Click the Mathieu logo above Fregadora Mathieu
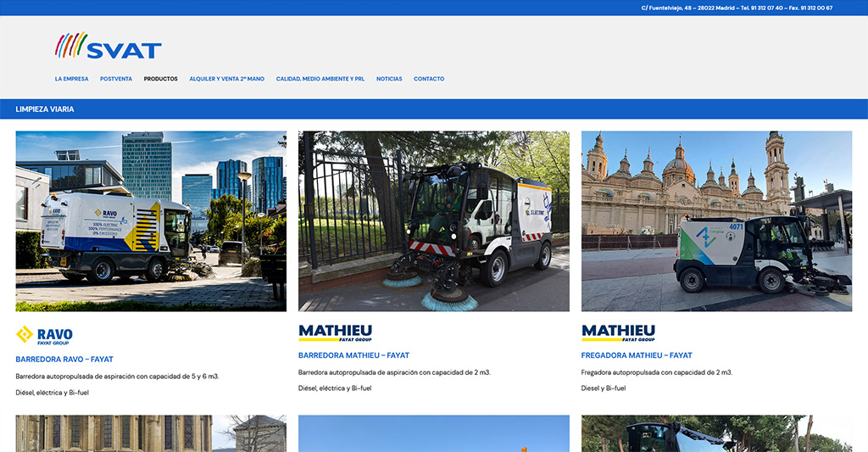Image resolution: width=868 pixels, height=452 pixels. [x=618, y=332]
